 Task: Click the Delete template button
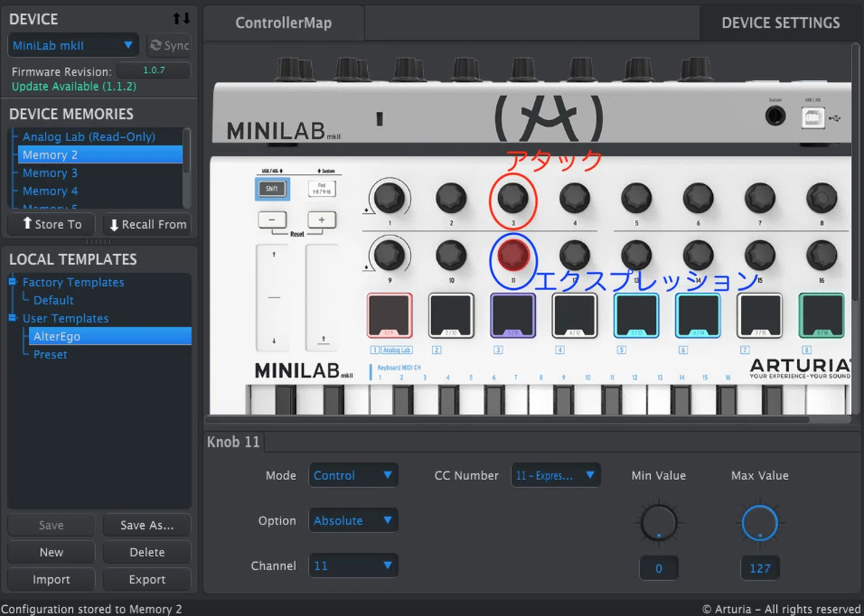point(147,553)
